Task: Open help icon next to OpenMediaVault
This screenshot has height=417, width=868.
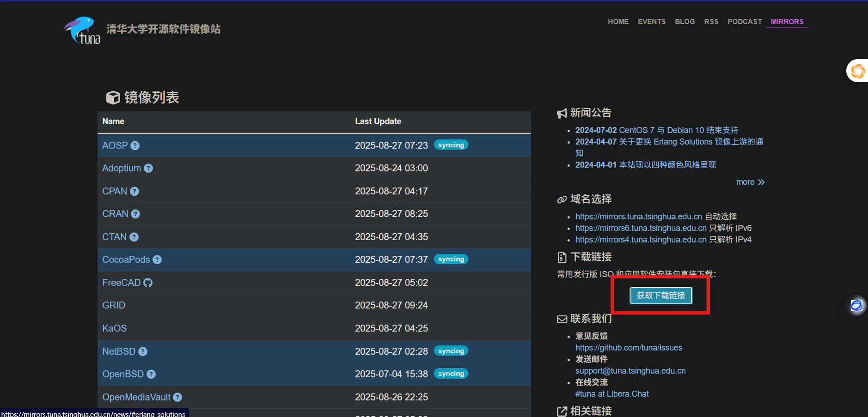Action: pyautogui.click(x=177, y=397)
